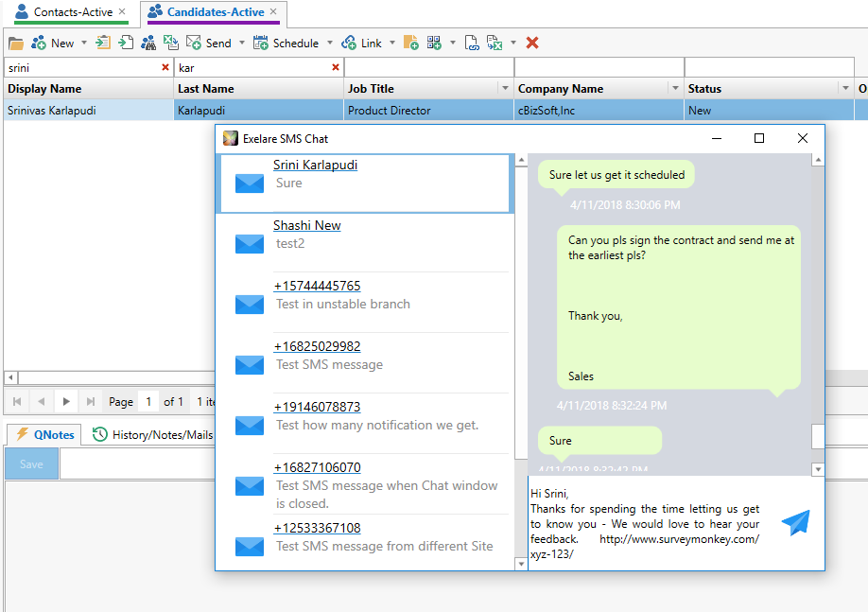Open the Job Title column filter dropdown
The image size is (868, 612).
pos(505,88)
